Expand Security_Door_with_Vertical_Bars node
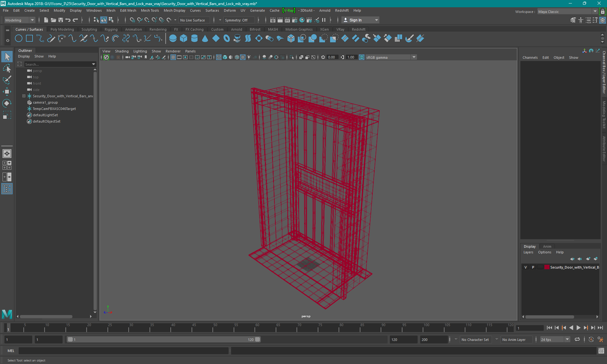The width and height of the screenshot is (607, 364). point(24,96)
